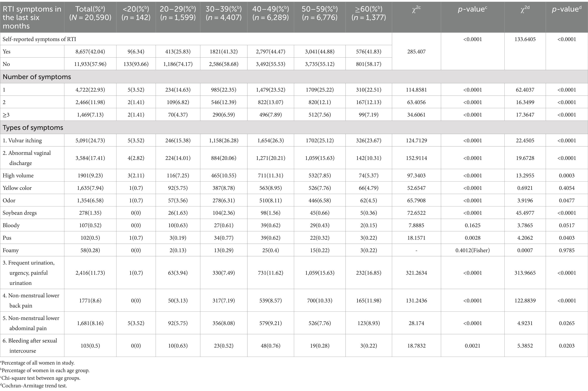Select the cell '11,933(57.96)' in No row

pyautogui.click(x=90, y=64)
